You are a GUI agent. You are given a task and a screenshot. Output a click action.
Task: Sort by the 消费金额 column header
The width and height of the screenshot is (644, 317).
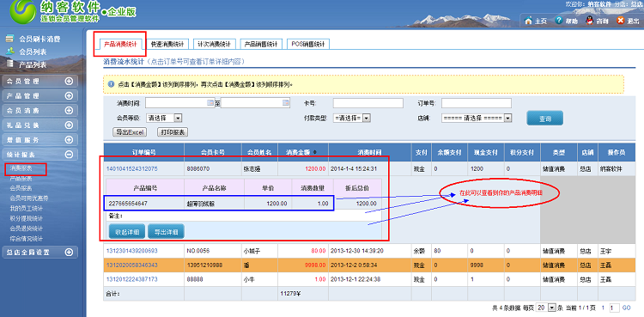(303, 152)
